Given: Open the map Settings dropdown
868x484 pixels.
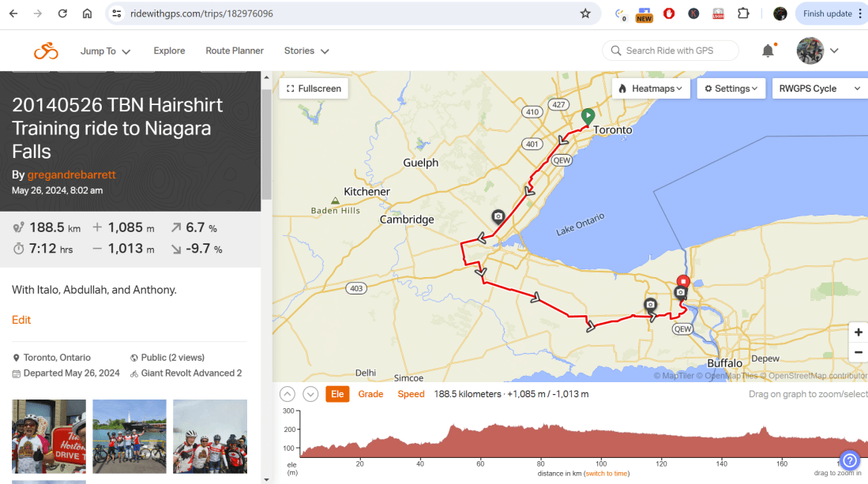Looking at the screenshot, I should click(731, 88).
